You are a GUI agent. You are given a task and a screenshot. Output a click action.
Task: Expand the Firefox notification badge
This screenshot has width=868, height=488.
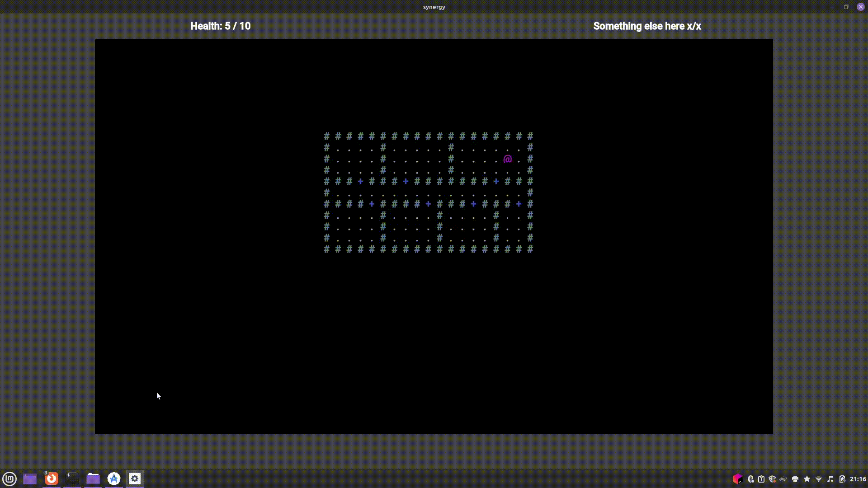45,473
